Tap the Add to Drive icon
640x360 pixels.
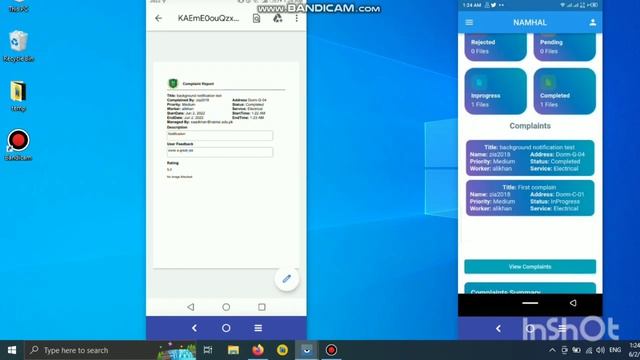point(278,18)
